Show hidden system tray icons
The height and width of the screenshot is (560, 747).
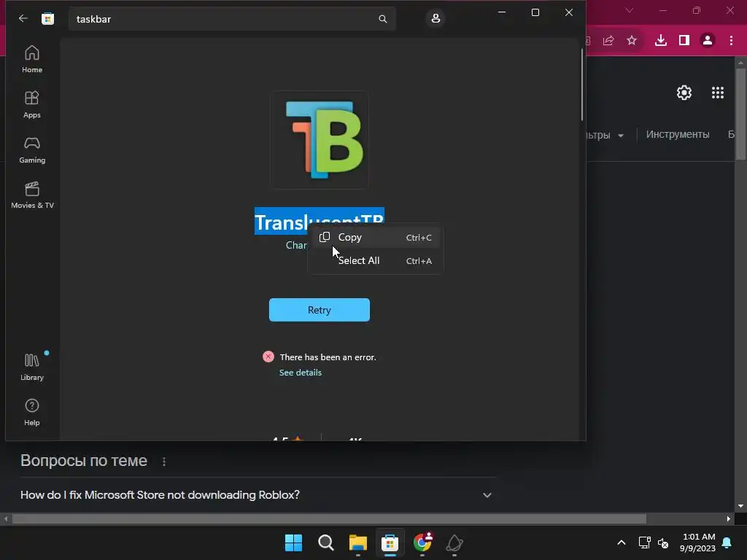click(x=622, y=542)
